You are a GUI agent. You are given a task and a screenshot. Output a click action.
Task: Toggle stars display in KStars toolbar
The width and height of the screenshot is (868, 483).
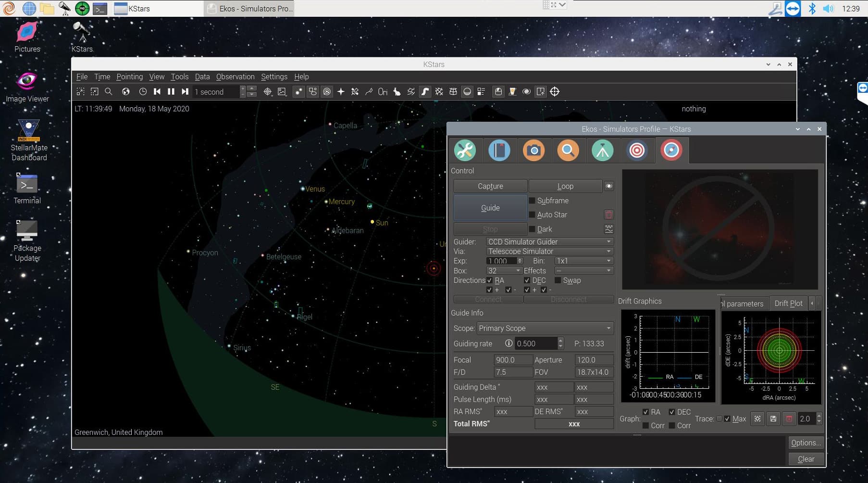click(298, 91)
